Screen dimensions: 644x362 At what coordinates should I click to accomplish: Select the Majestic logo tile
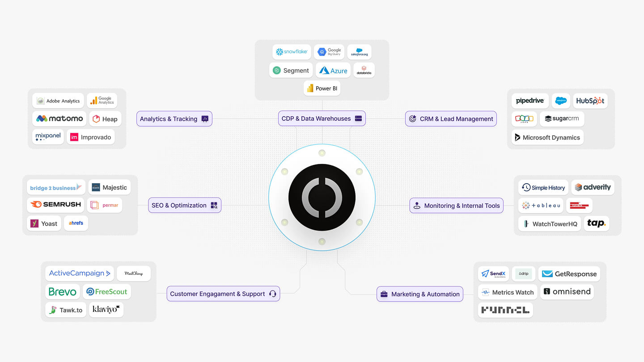(110, 187)
